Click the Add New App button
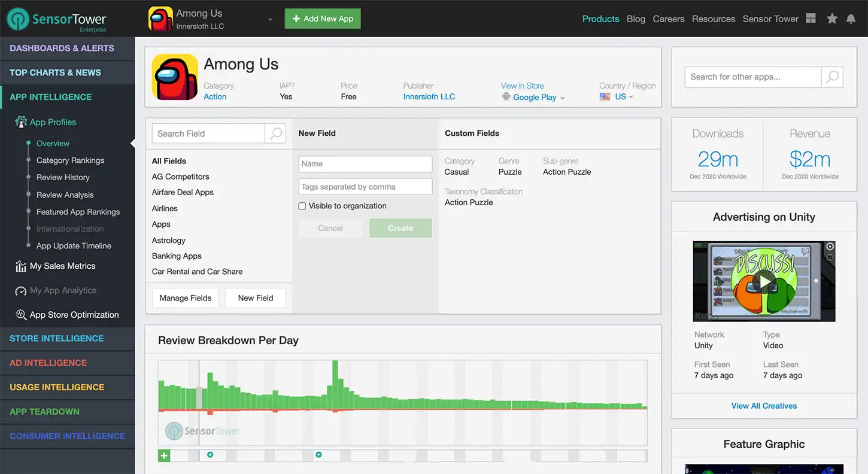The image size is (868, 474). point(323,19)
